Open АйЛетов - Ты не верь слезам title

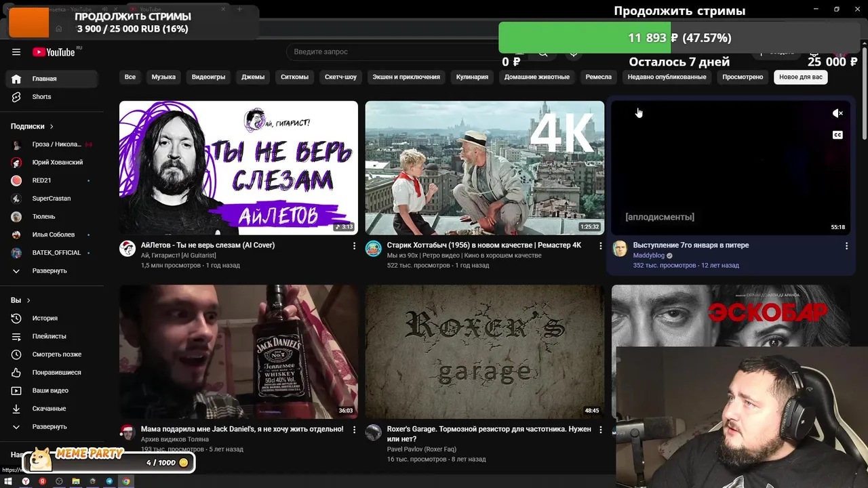tap(208, 245)
